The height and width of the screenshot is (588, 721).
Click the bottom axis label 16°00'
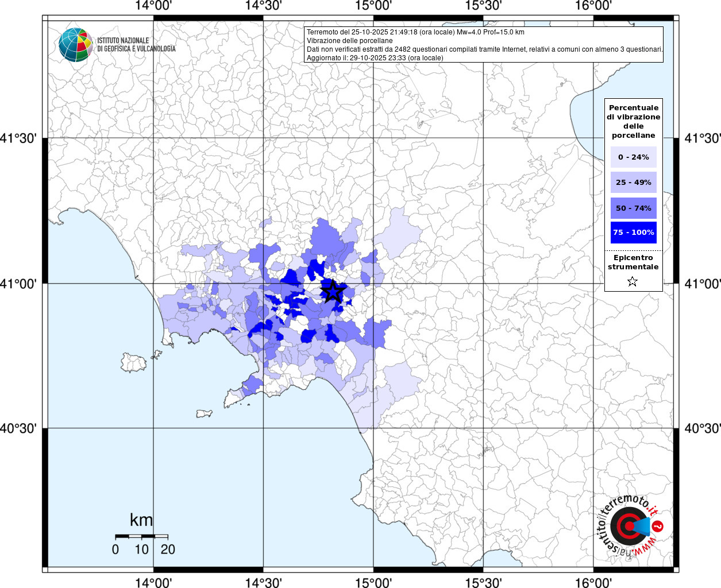(x=593, y=582)
